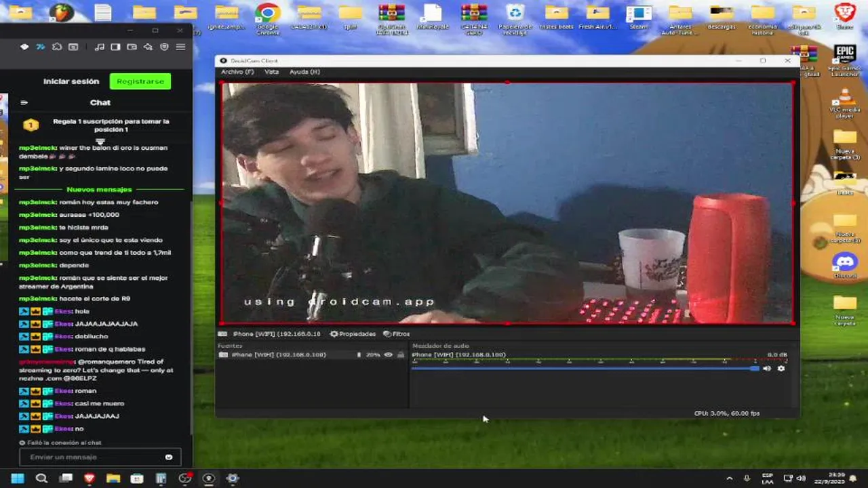Click the Leo AI star toolbar icon
This screenshot has width=868, height=488.
[148, 47]
